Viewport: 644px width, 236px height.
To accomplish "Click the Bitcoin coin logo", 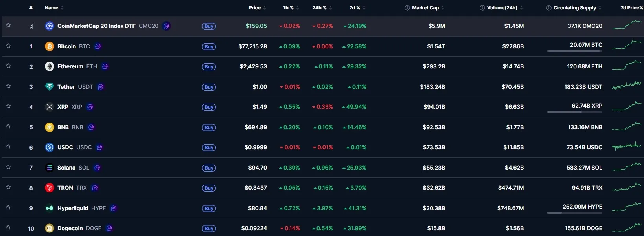I will [49, 46].
